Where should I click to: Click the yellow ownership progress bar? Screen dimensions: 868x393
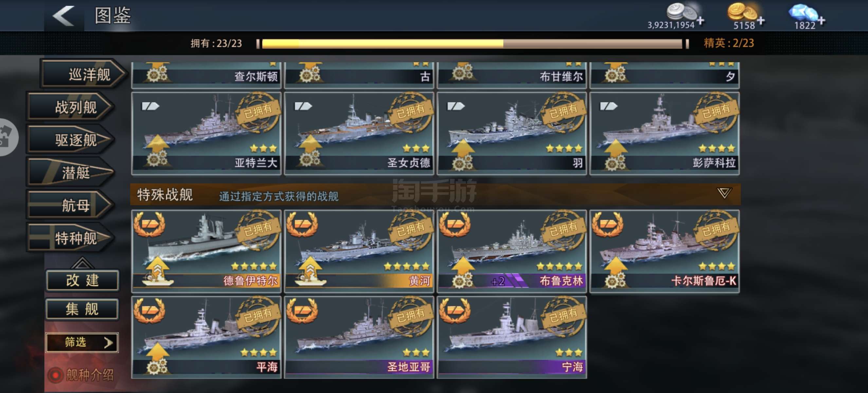(x=472, y=44)
